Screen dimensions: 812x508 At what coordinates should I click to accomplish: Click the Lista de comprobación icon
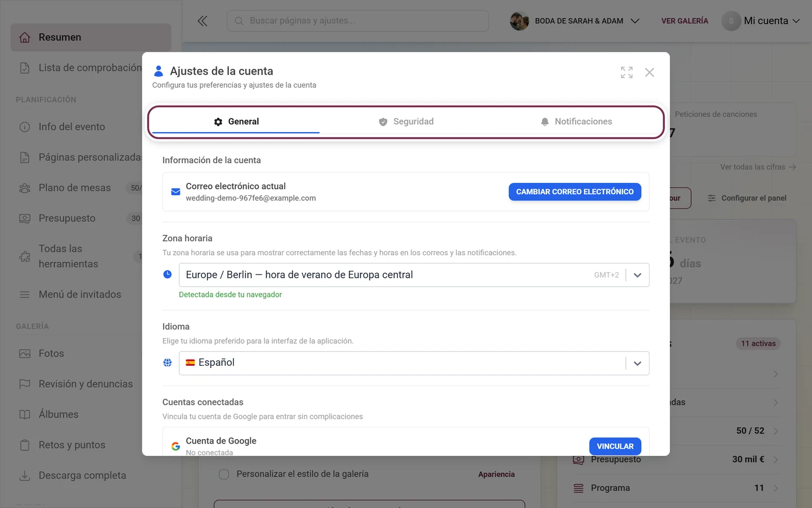[25, 68]
